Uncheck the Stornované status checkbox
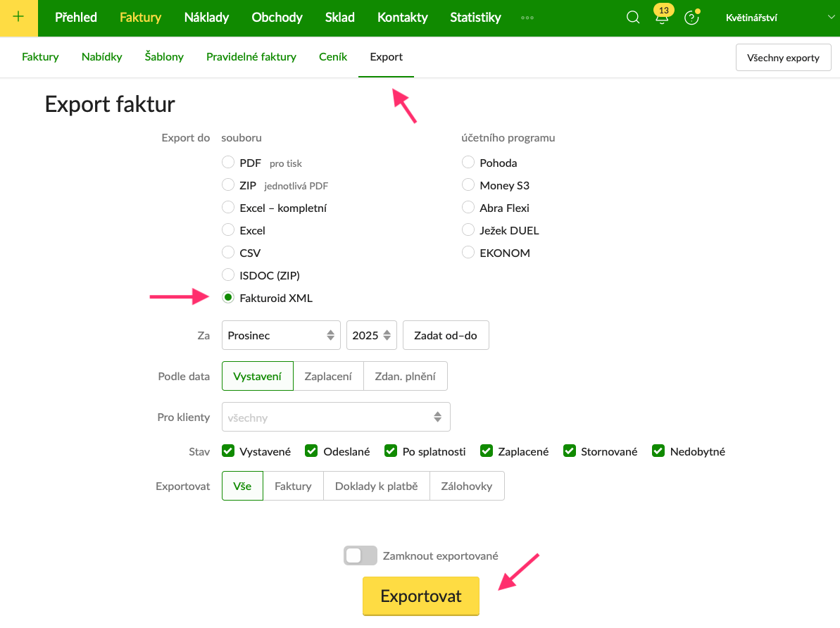This screenshot has height=628, width=840. (x=570, y=451)
